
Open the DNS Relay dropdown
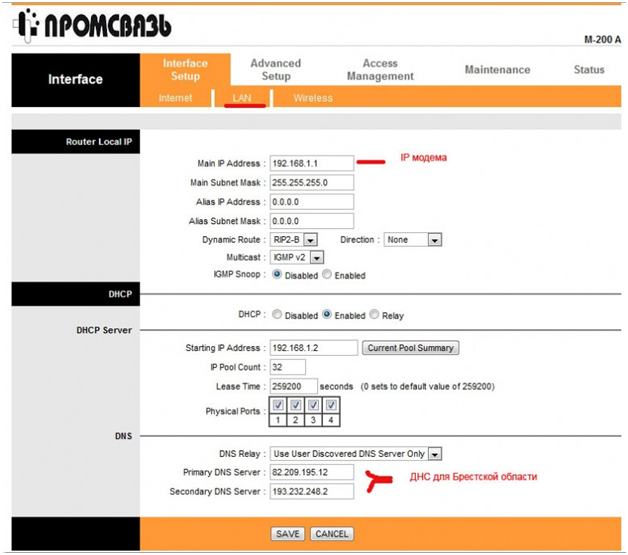pyautogui.click(x=434, y=453)
